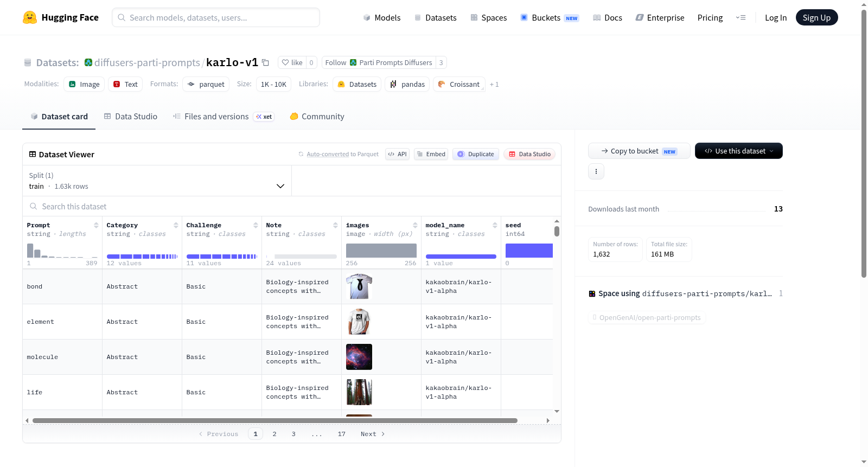
Task: Open the Files and versions tab
Action: tap(224, 116)
